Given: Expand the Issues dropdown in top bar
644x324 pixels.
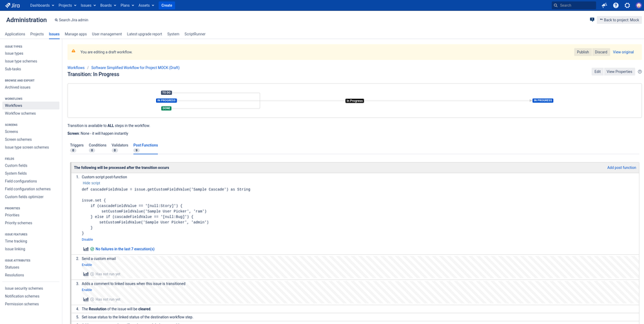Looking at the screenshot, I should 88,5.
